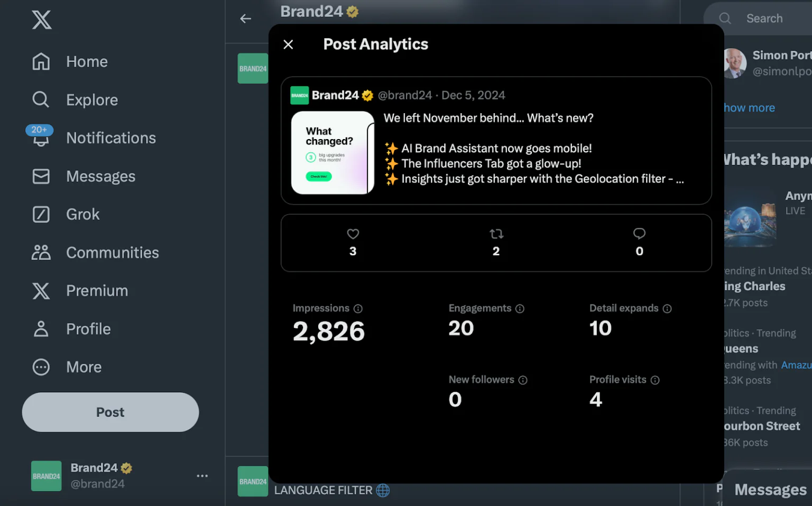
Task: Open Premium via the X icon
Action: click(x=41, y=290)
